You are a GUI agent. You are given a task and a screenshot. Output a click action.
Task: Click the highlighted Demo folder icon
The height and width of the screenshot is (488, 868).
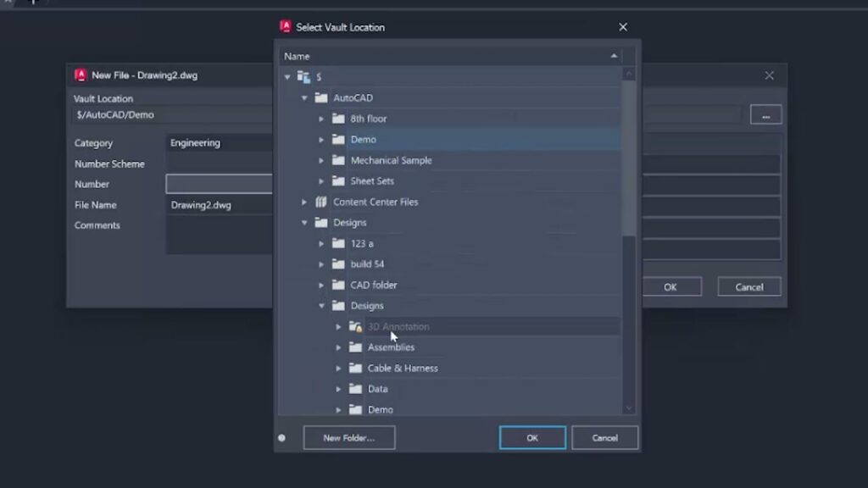point(338,140)
